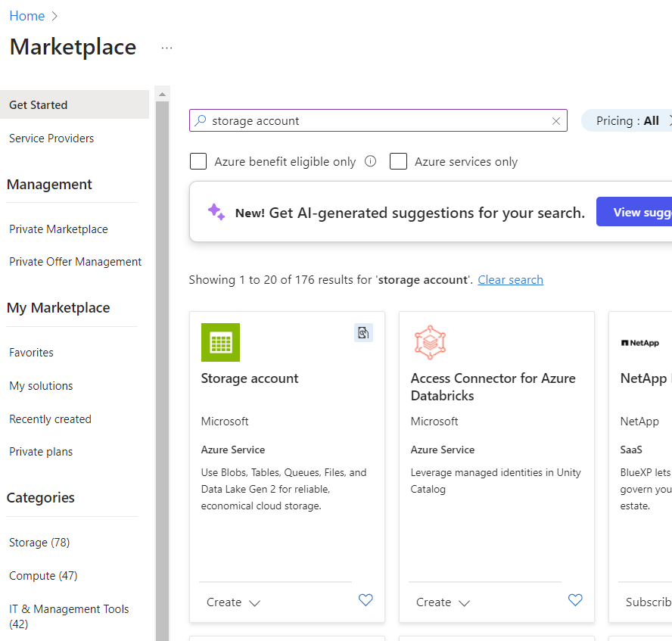
Task: Enable Azure benefit eligible only checkbox
Action: [198, 161]
